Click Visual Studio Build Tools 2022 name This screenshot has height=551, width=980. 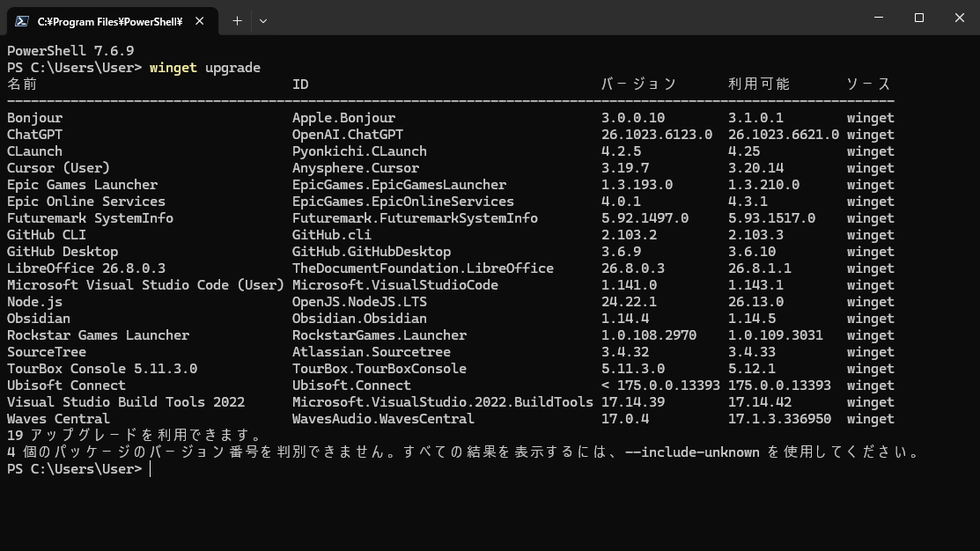tap(126, 402)
